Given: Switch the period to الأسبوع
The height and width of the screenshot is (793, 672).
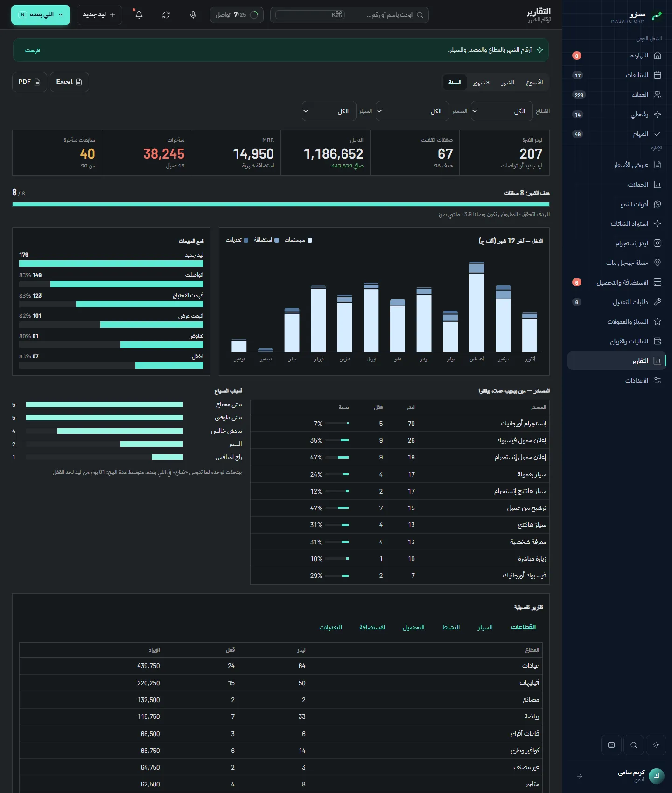Looking at the screenshot, I should [x=534, y=83].
